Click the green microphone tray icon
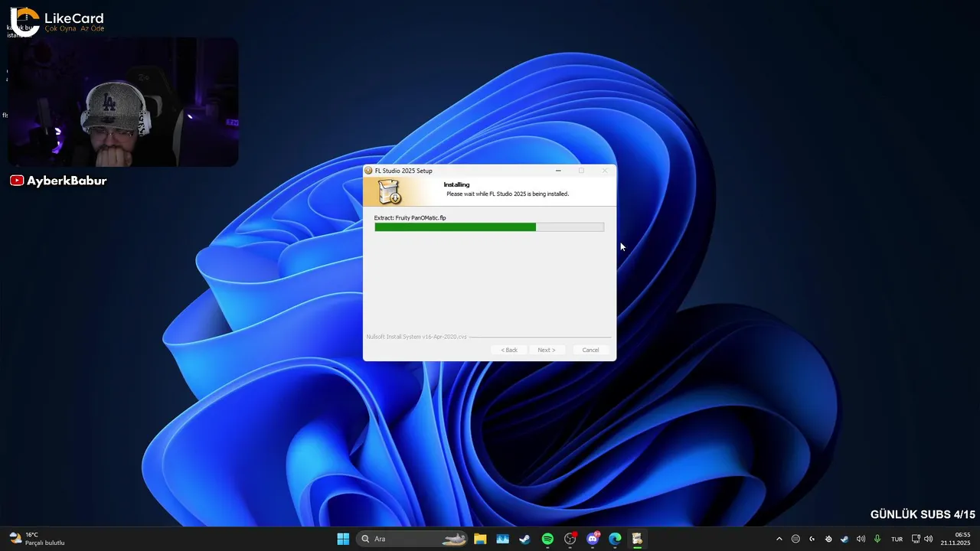Image resolution: width=980 pixels, height=551 pixels. click(x=877, y=539)
